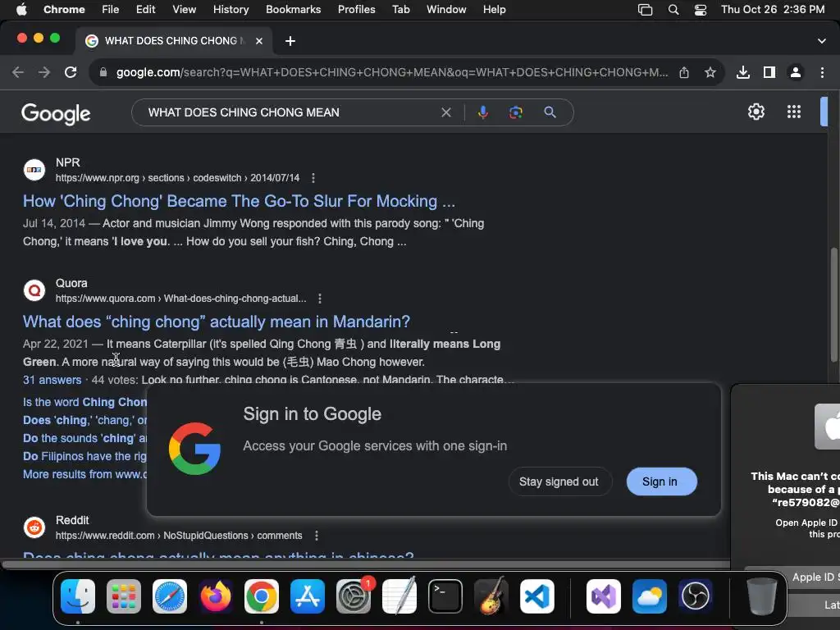Open Quora 'actually mean in Mandarin' link
The image size is (840, 630).
click(217, 322)
